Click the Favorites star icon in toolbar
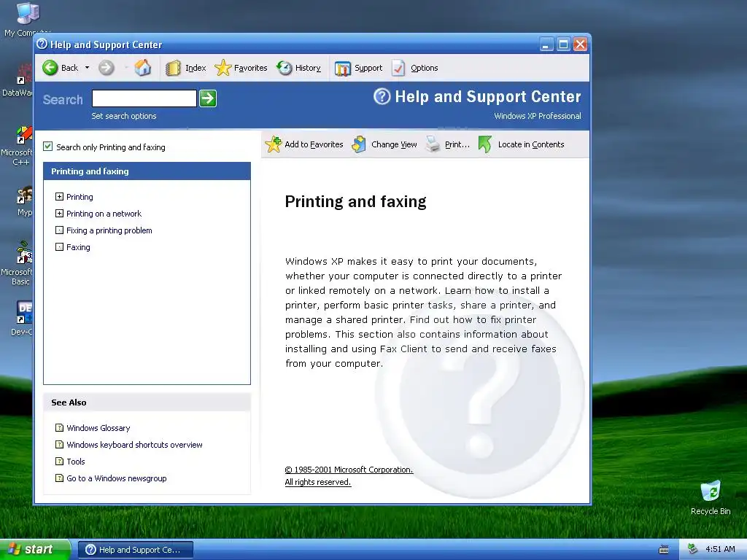Image resolution: width=747 pixels, height=560 pixels. [222, 68]
